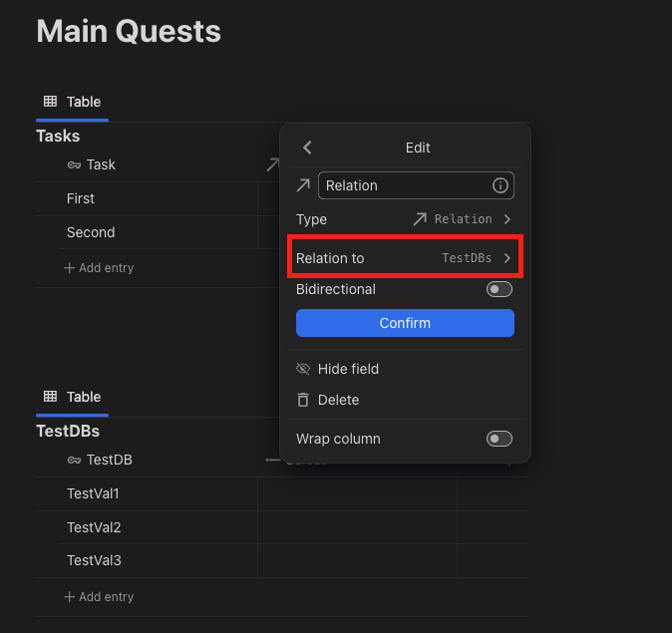
Task: Choose Delete from the edit menu
Action: point(338,400)
